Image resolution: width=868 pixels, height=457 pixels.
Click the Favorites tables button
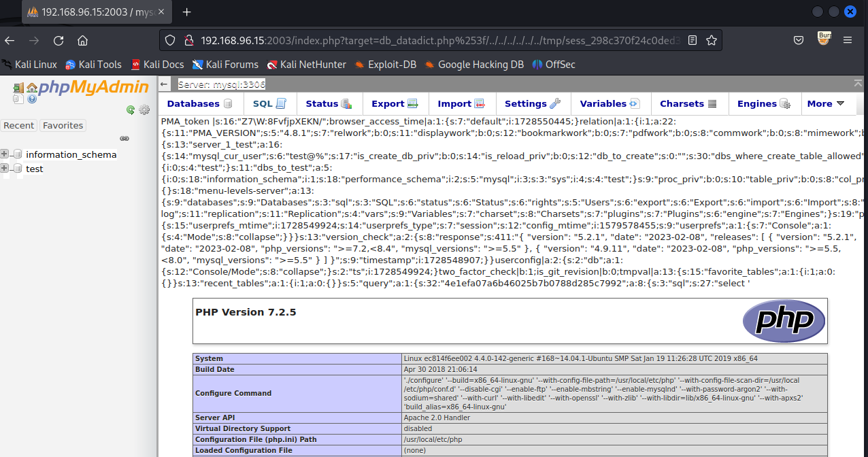point(63,125)
